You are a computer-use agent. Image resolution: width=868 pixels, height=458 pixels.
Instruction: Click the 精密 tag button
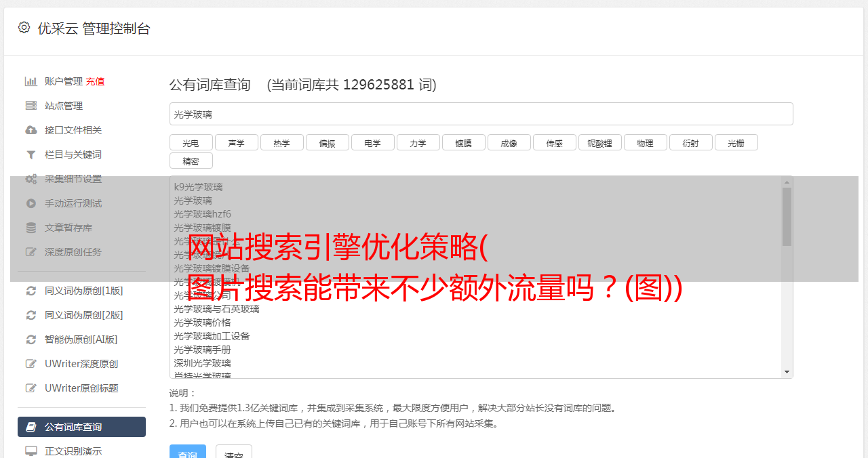point(191,161)
